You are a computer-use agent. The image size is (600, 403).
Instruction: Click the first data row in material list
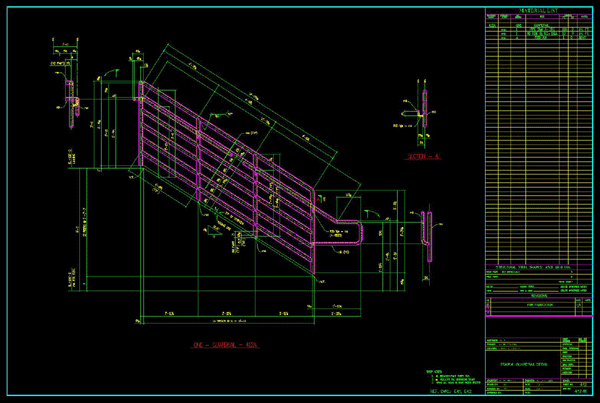[x=539, y=28]
